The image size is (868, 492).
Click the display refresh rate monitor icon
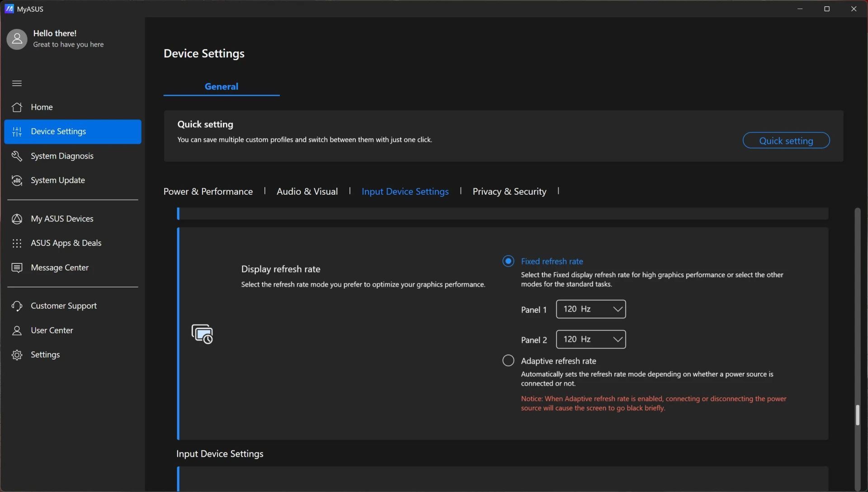[202, 334]
